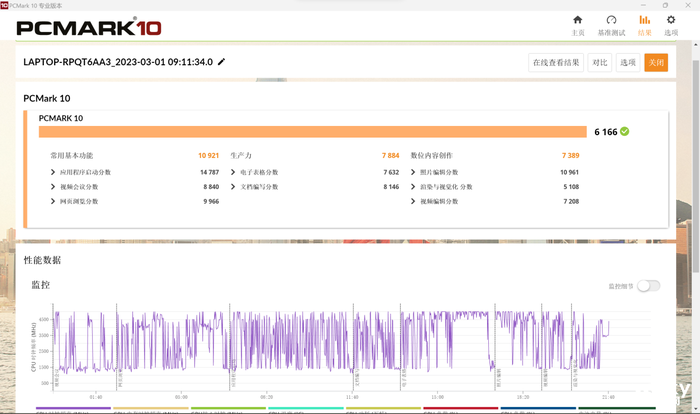This screenshot has height=414, width=700.
Task: Open the 基准测试 benchmark gauge icon
Action: click(x=611, y=20)
